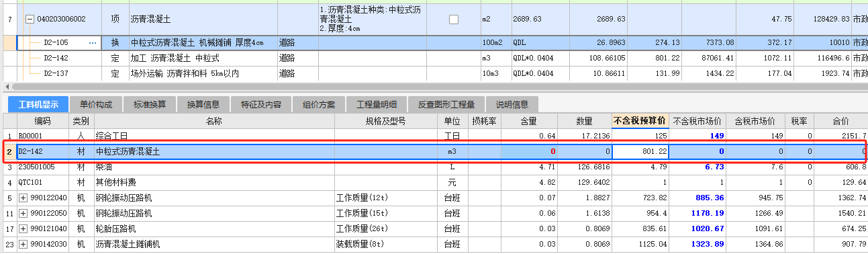
Task: Select the D2-142 code cell in the material list
Action: (43, 152)
